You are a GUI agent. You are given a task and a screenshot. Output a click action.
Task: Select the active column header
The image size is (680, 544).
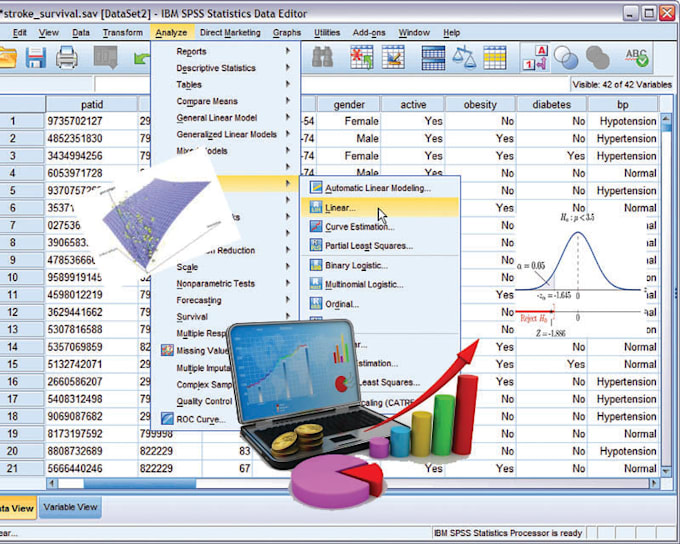pos(413,104)
